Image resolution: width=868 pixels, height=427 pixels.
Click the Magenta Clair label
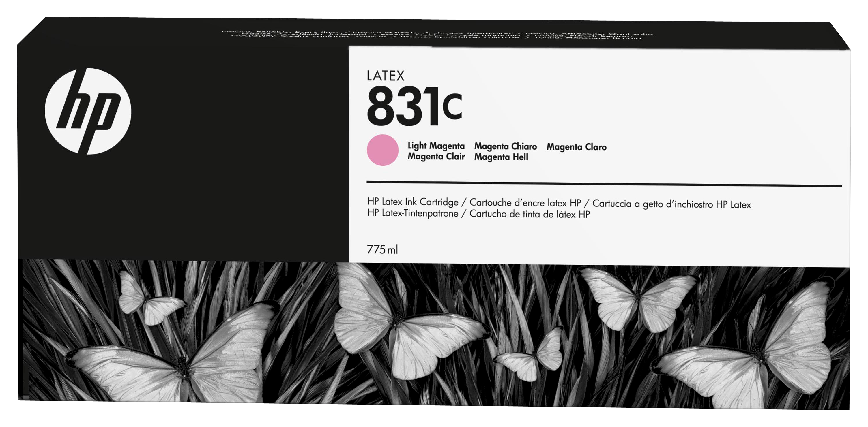[436, 157]
